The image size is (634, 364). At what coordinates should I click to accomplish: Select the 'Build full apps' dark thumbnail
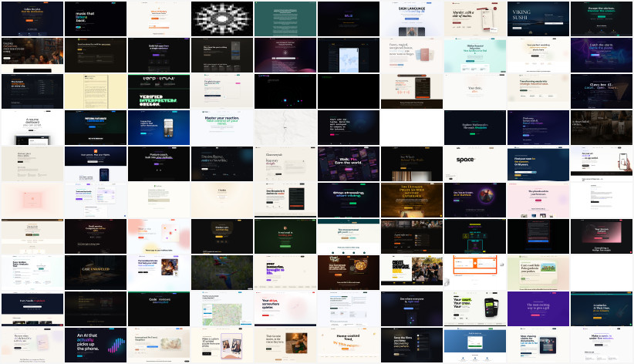point(159,55)
